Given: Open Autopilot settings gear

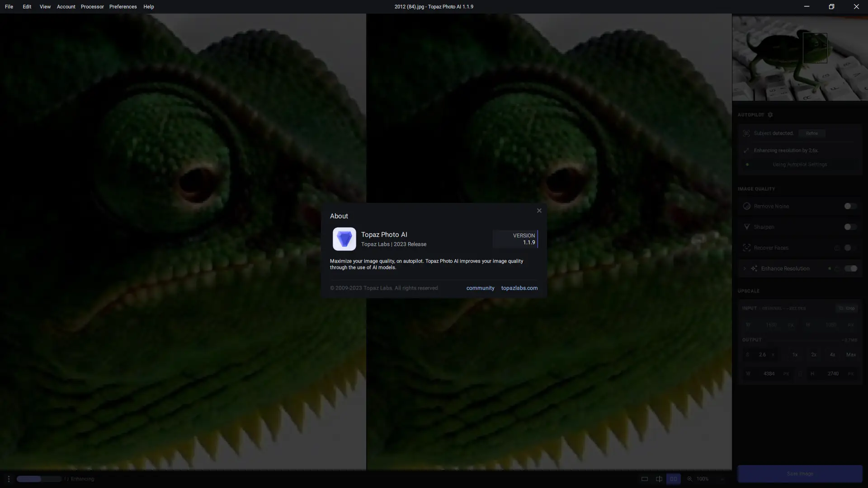Looking at the screenshot, I should click(x=770, y=115).
